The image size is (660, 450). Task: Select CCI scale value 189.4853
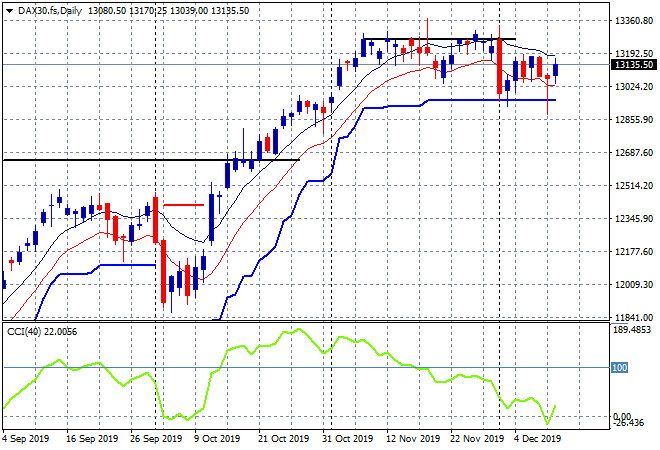point(632,329)
